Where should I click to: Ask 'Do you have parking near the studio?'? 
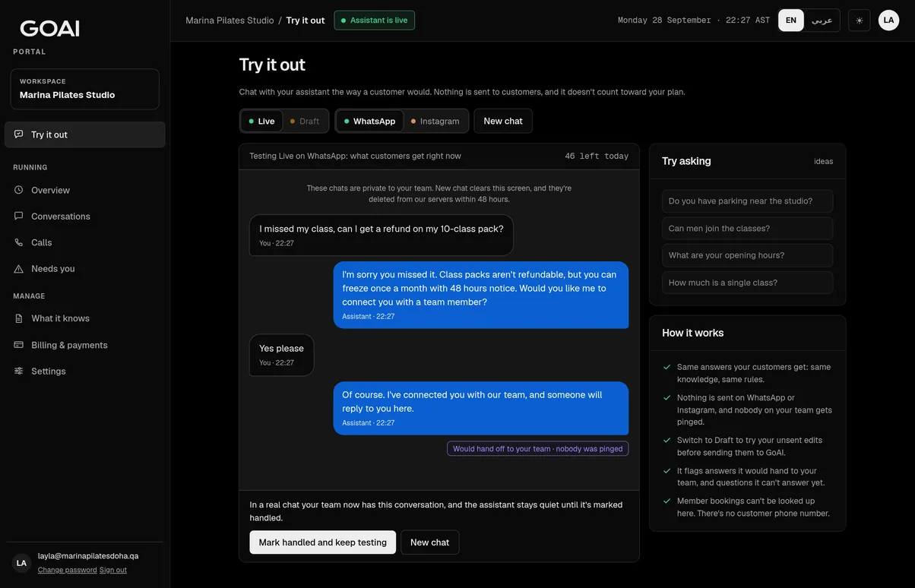pos(747,201)
